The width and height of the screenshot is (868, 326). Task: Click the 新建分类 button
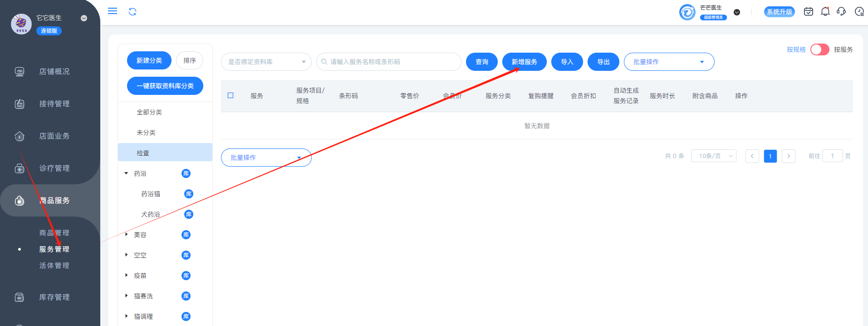(149, 60)
